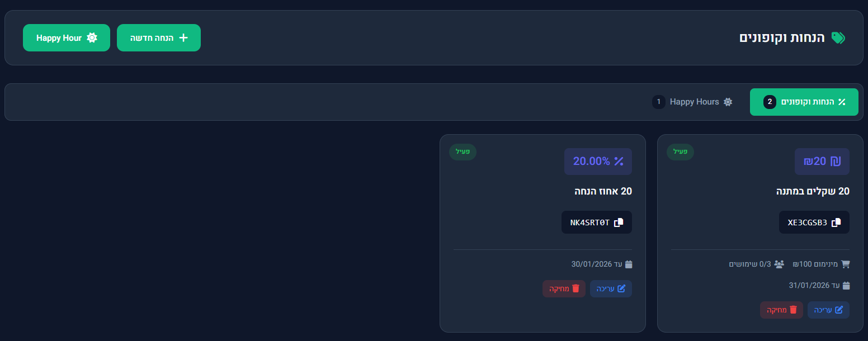Delete the 20 שקלים במתנה coupon
Image resolution: width=868 pixels, height=341 pixels.
781,310
